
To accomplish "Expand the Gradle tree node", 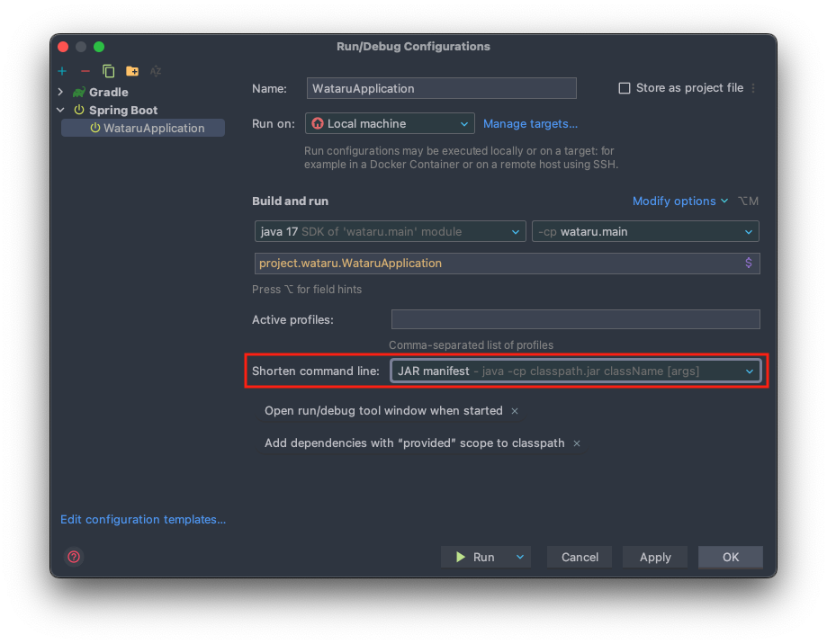I will (x=60, y=93).
